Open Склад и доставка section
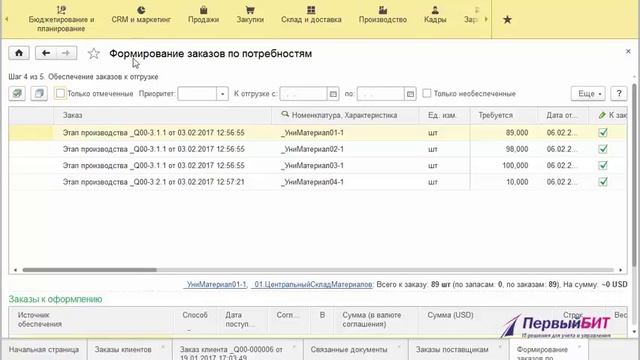 coord(311,15)
